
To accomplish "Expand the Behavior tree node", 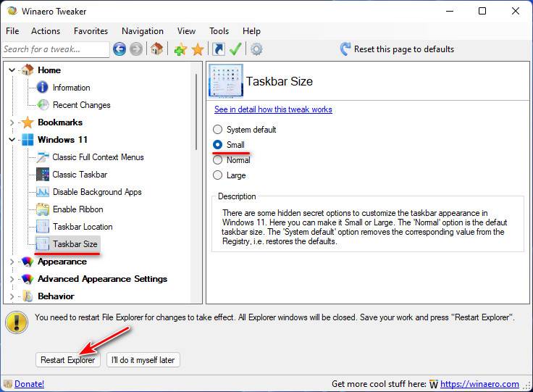I will [x=12, y=296].
